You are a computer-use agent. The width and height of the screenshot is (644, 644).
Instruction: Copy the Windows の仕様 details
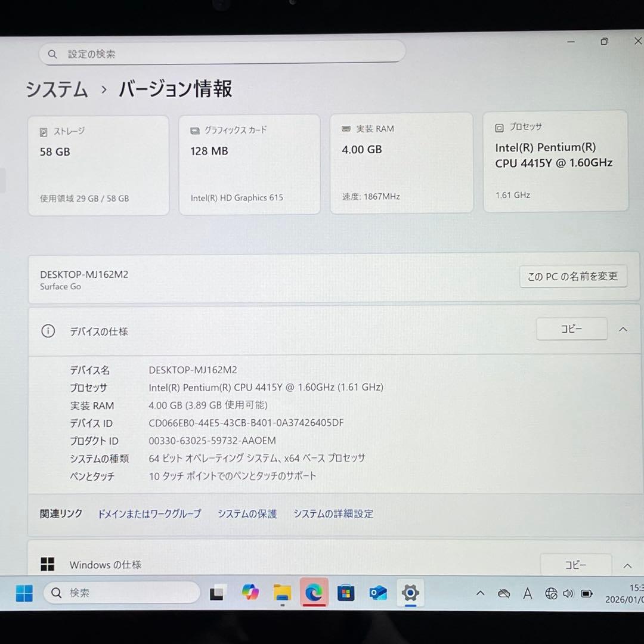[x=576, y=565]
